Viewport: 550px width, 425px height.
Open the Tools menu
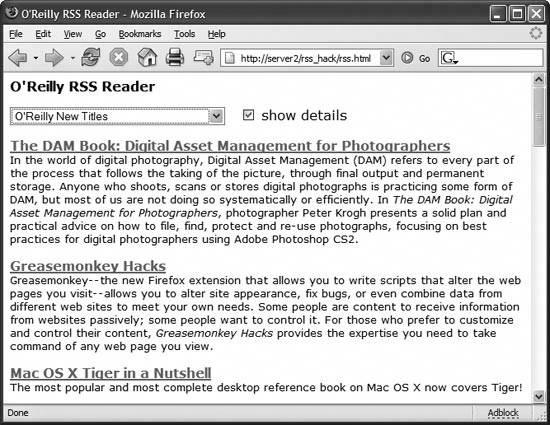185,34
